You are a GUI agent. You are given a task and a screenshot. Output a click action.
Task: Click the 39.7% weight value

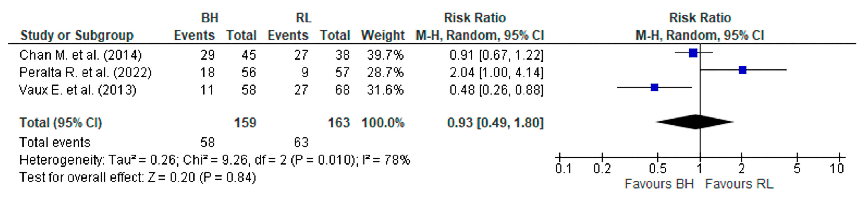[385, 55]
